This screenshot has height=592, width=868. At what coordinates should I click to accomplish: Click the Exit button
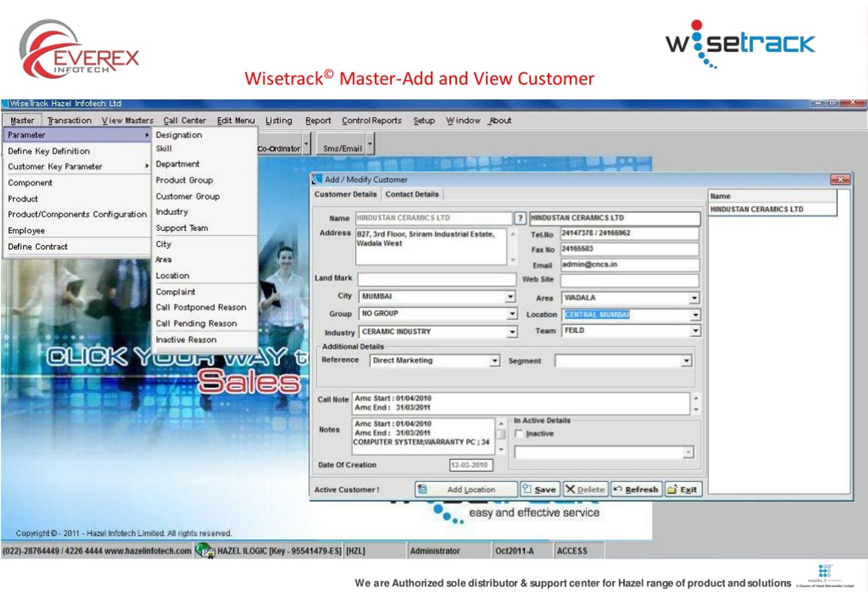tap(683, 489)
